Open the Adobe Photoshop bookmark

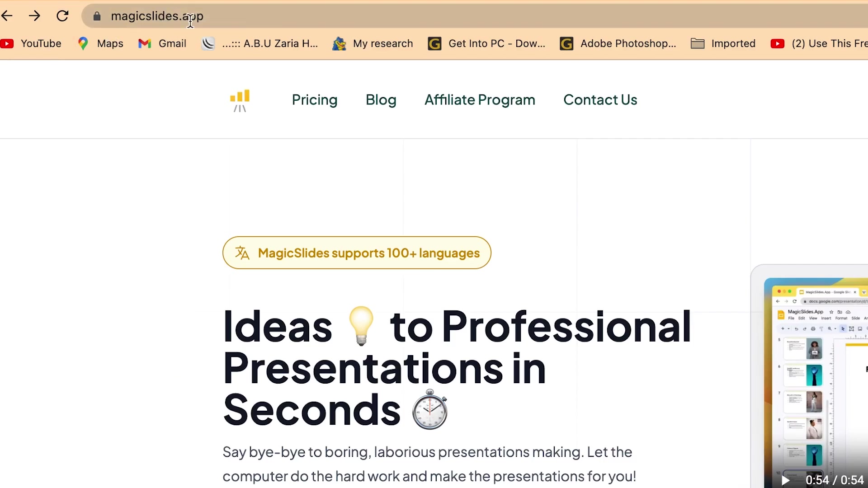618,44
